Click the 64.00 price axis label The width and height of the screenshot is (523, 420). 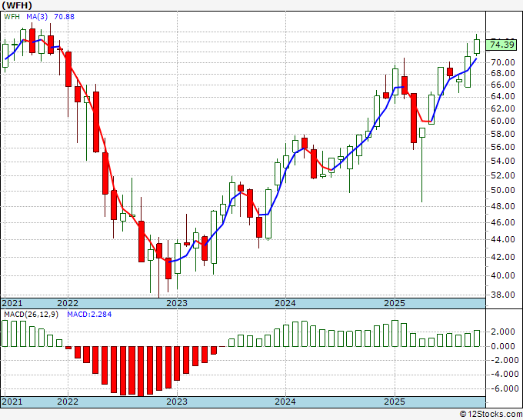click(503, 96)
